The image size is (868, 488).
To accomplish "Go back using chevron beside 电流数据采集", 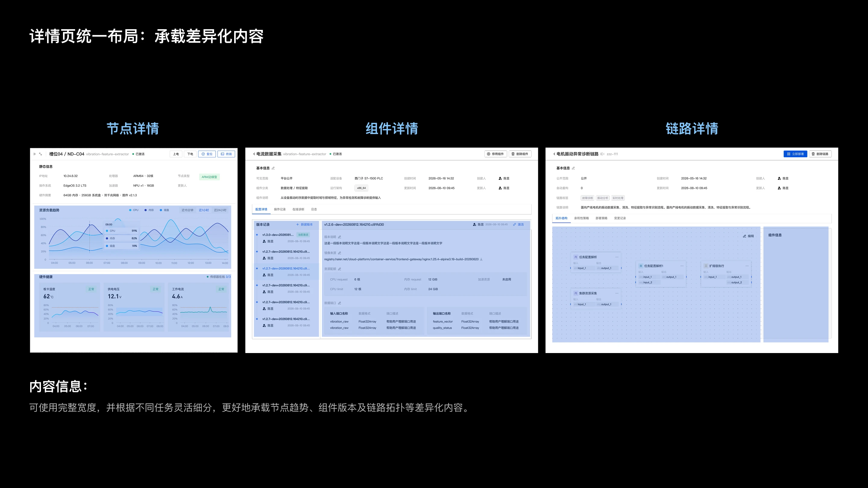I will click(x=254, y=154).
